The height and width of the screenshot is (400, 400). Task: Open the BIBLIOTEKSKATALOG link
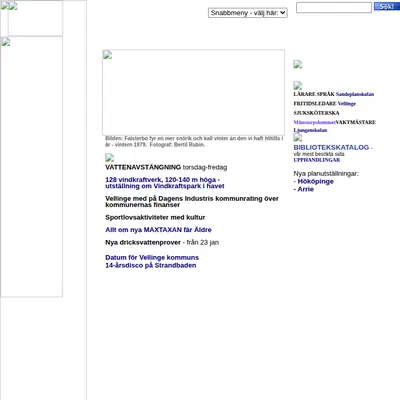point(331,147)
